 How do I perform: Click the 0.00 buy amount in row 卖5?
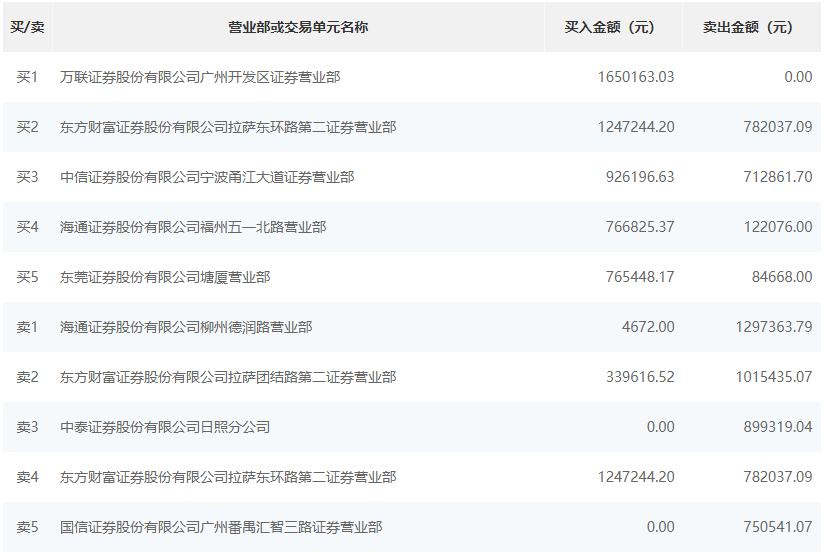[661, 527]
